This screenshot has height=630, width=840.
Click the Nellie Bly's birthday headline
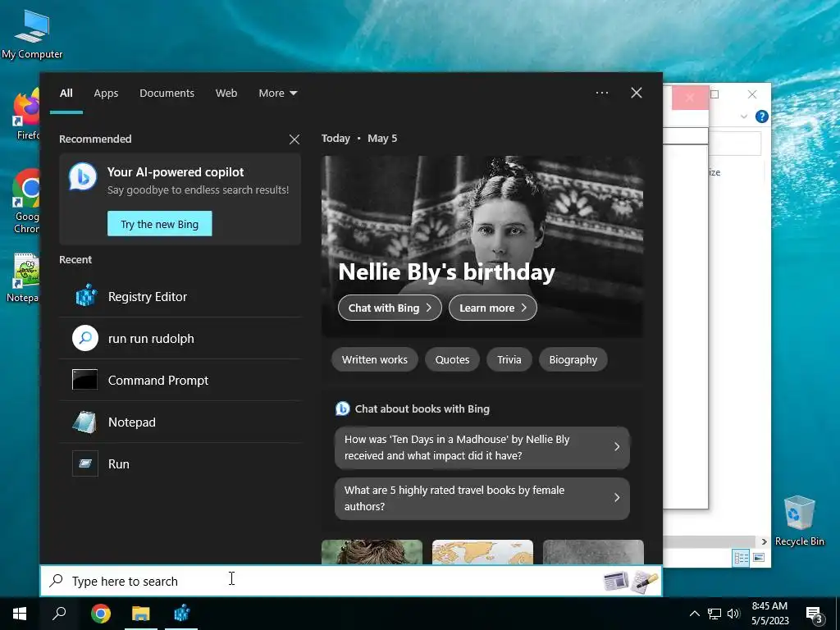446,272
